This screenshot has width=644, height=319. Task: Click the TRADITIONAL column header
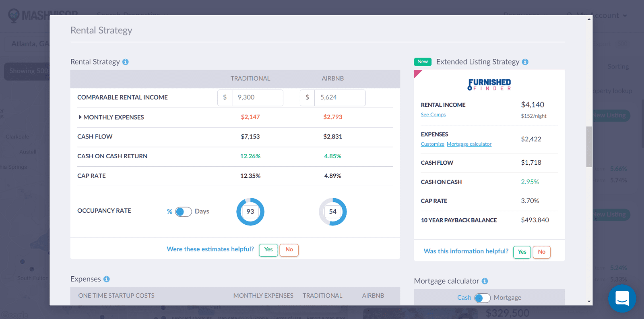[x=250, y=79]
